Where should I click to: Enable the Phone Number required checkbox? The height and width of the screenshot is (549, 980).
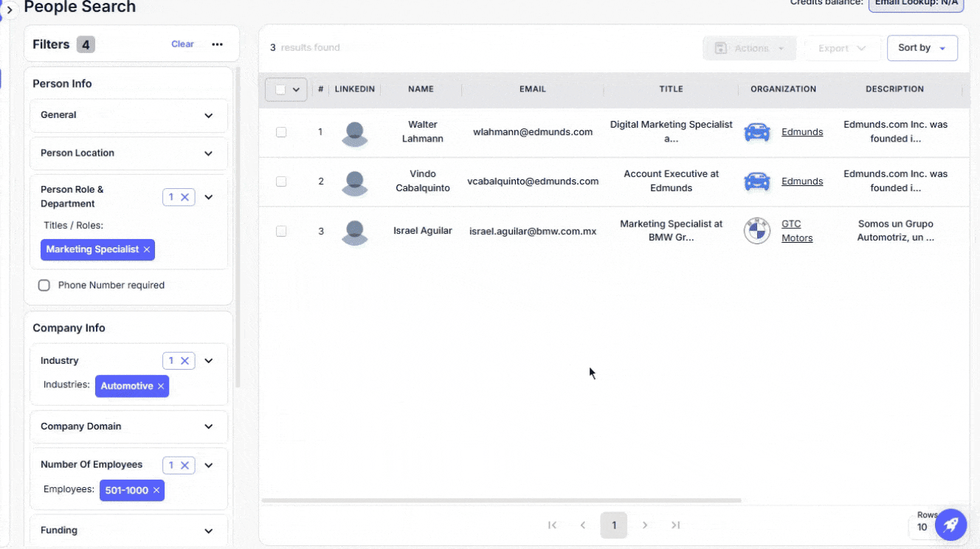(x=44, y=286)
